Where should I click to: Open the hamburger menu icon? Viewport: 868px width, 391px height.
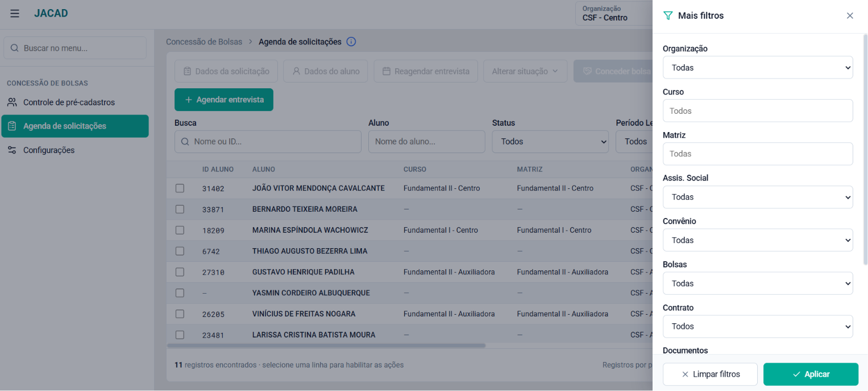tap(15, 14)
